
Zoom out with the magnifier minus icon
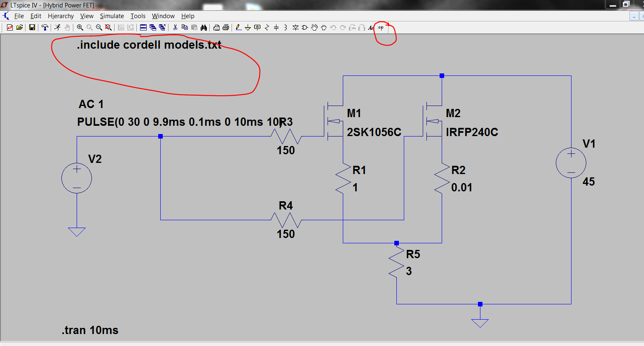pyautogui.click(x=99, y=28)
